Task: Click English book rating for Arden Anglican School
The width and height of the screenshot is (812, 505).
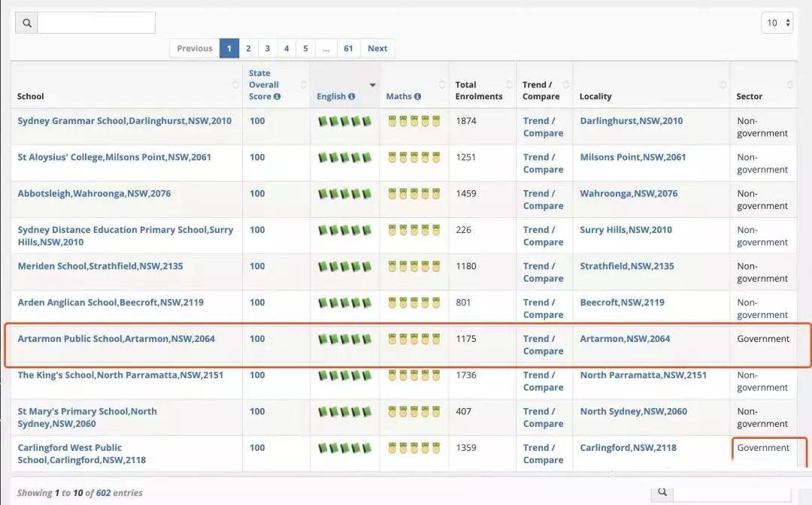Action: coord(345,303)
